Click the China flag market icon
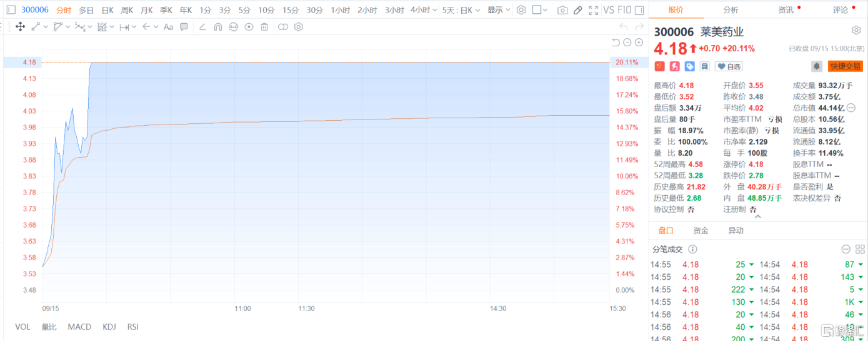Image resolution: width=868 pixels, height=341 pixels. tap(659, 66)
